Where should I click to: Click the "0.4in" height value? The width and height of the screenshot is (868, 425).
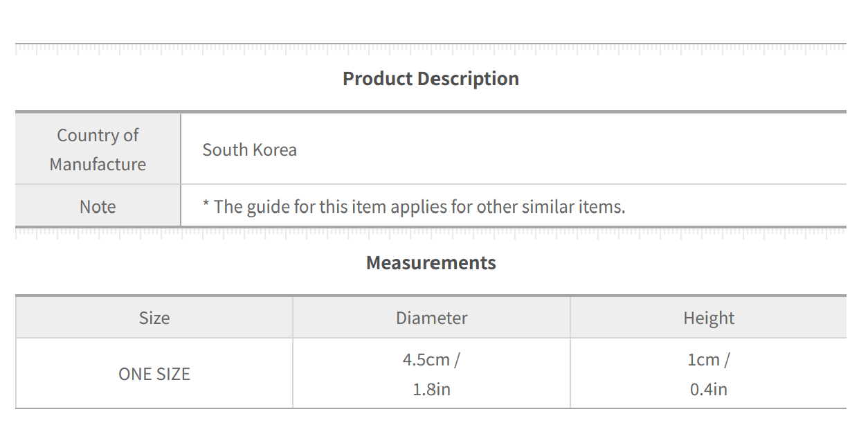click(x=709, y=390)
